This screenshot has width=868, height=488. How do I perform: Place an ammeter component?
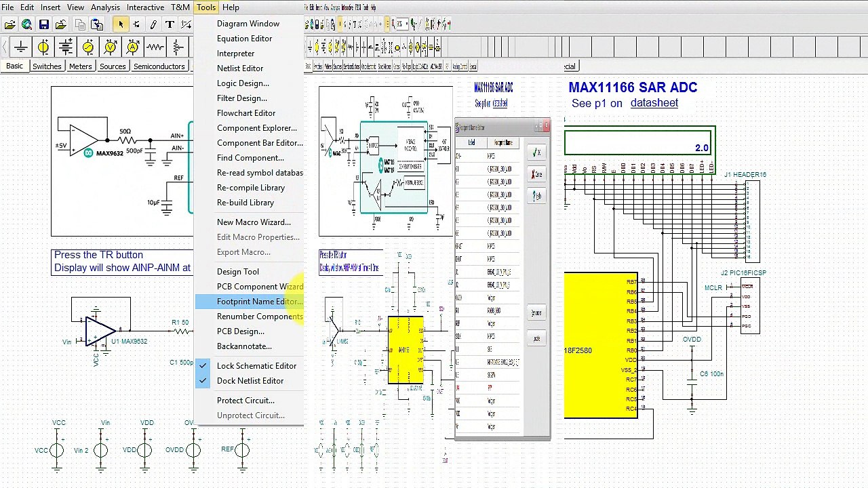point(133,47)
